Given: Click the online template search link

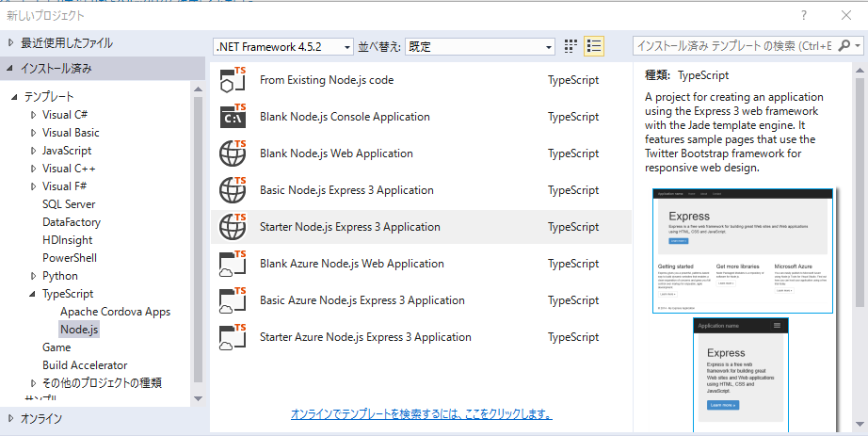Looking at the screenshot, I should coord(421,413).
